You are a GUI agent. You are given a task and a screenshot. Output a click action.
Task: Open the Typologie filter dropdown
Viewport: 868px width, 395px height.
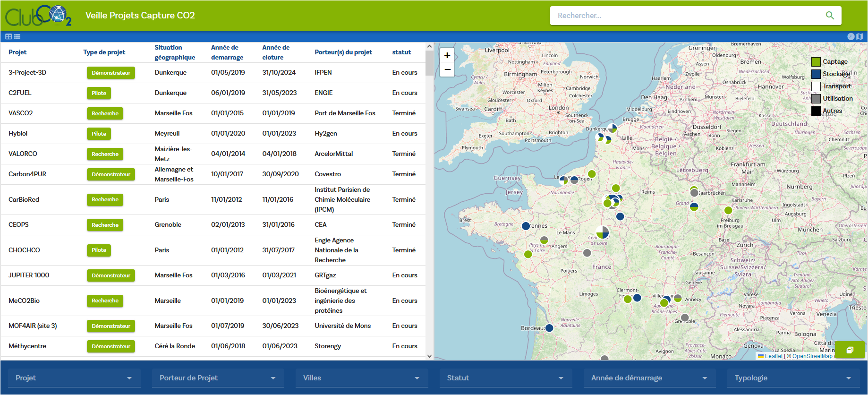tap(793, 378)
